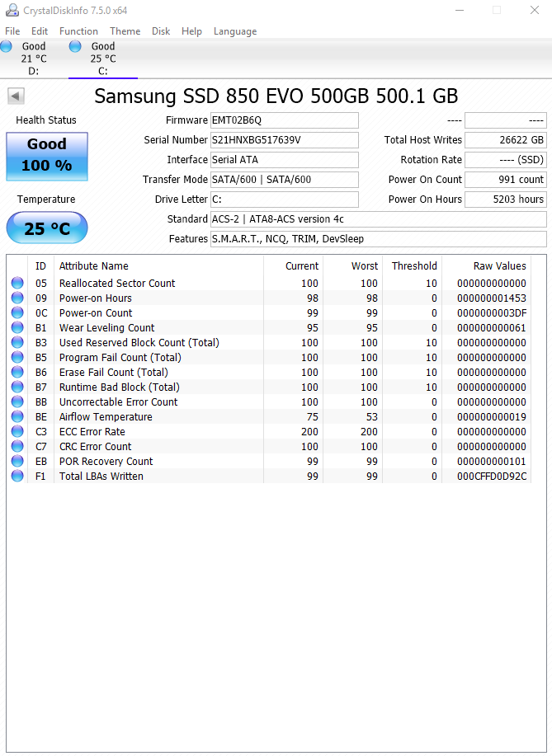The image size is (552, 756).
Task: Click the 25 °C temperature button
Action: (47, 228)
